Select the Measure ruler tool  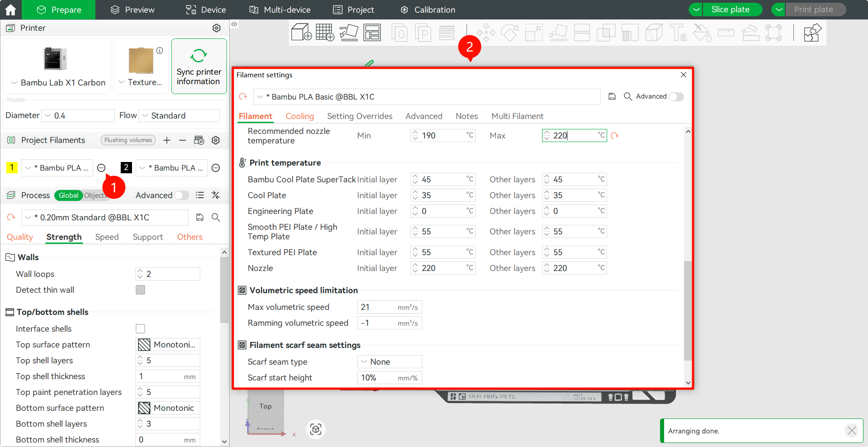(726, 33)
